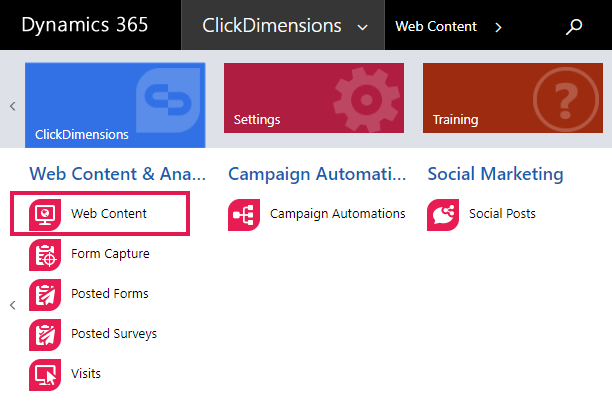Open the Social Posts link
The width and height of the screenshot is (612, 405).
click(x=502, y=213)
